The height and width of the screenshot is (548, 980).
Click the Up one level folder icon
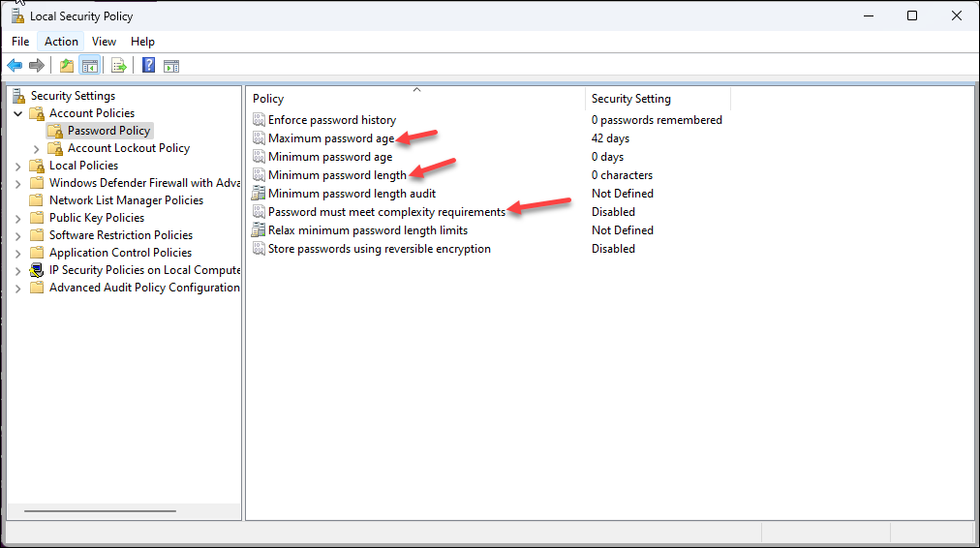[x=66, y=66]
